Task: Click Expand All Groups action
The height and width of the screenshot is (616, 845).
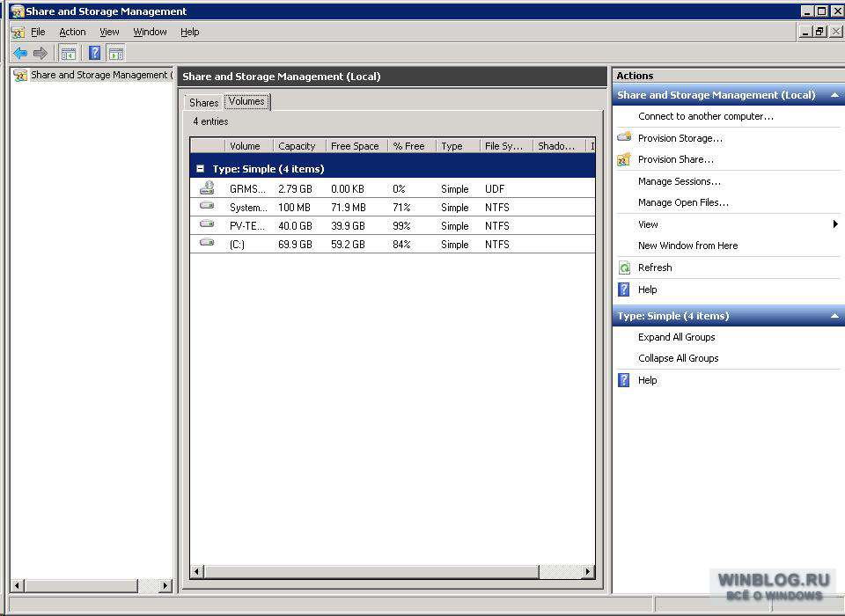Action: pos(676,337)
